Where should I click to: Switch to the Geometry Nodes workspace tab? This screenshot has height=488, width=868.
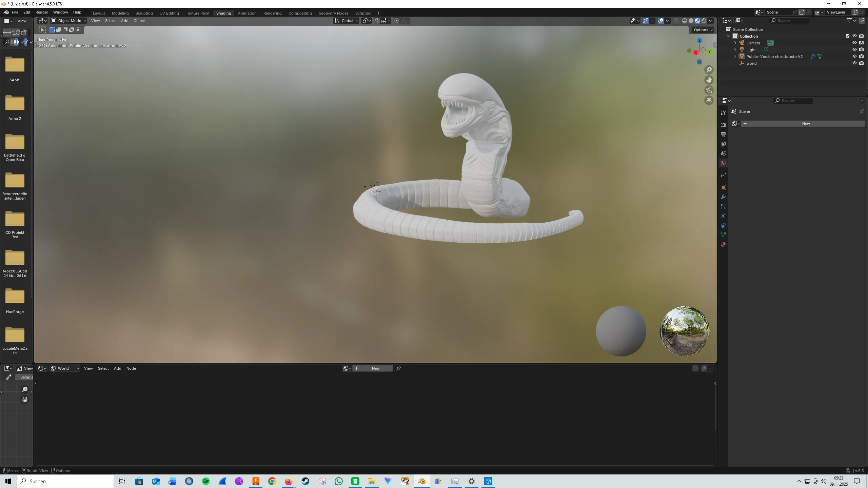(x=333, y=13)
